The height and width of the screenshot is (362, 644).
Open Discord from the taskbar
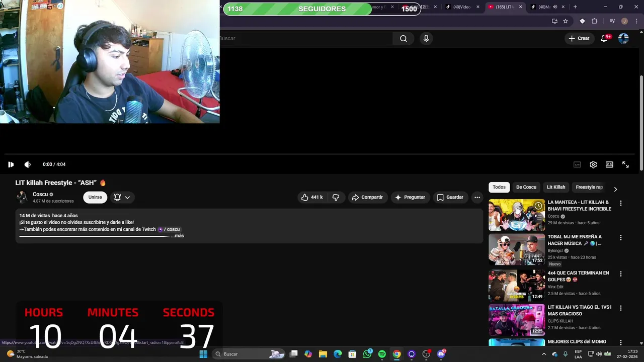click(x=441, y=354)
